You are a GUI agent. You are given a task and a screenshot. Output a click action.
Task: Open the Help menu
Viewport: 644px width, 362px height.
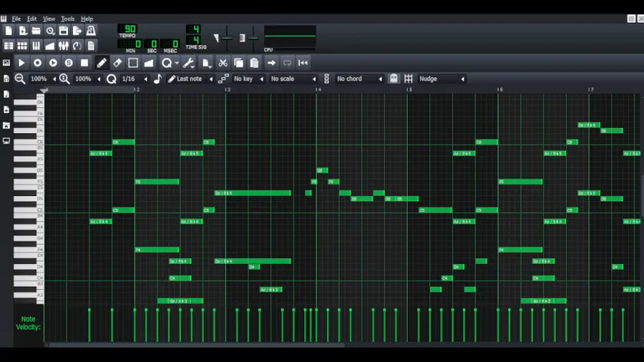click(x=87, y=19)
